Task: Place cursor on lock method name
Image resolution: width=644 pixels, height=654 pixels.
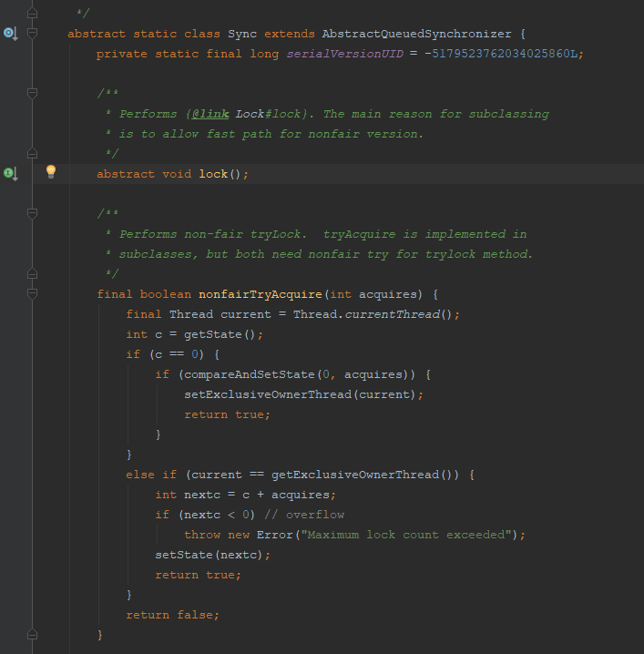Action: [x=212, y=173]
